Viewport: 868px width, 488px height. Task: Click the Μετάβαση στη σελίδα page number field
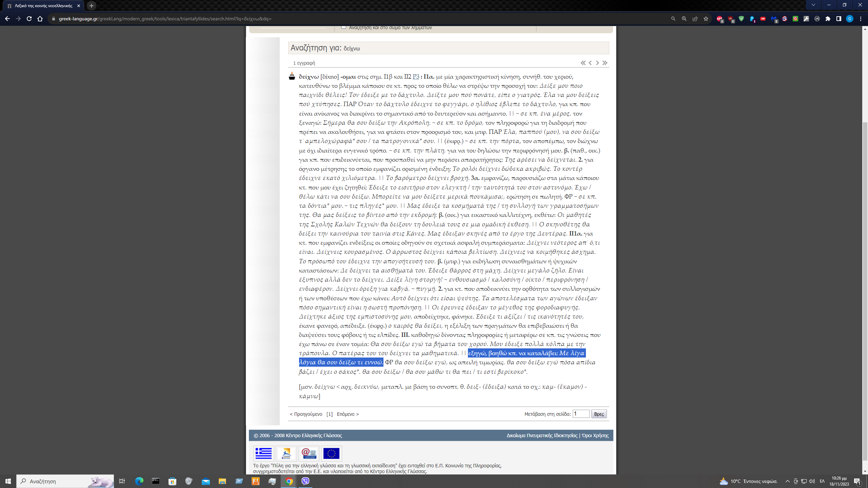click(581, 414)
